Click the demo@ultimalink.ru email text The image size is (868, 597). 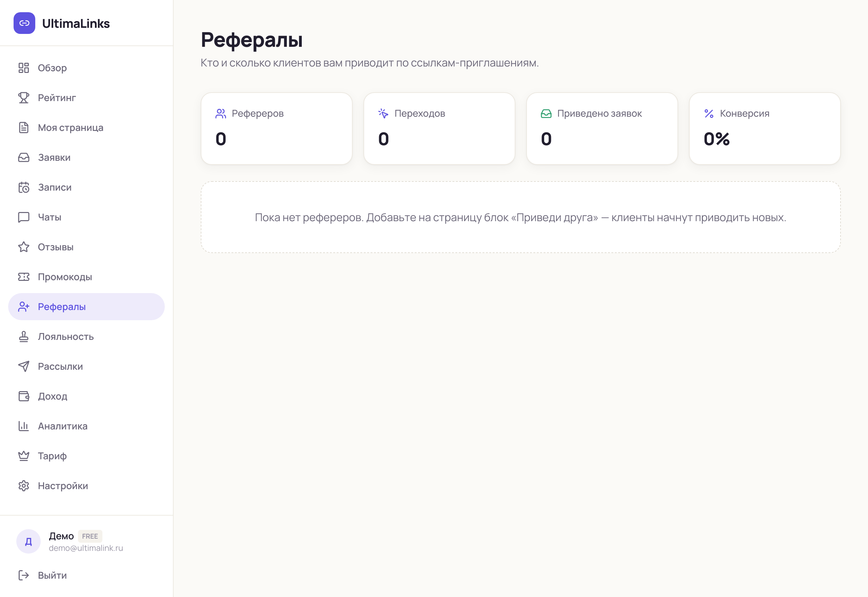pyautogui.click(x=85, y=548)
